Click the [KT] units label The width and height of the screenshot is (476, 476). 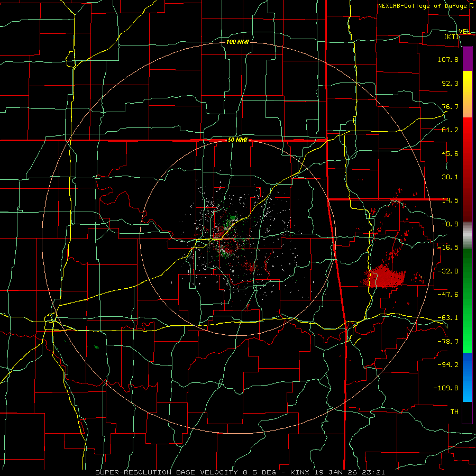point(452,36)
